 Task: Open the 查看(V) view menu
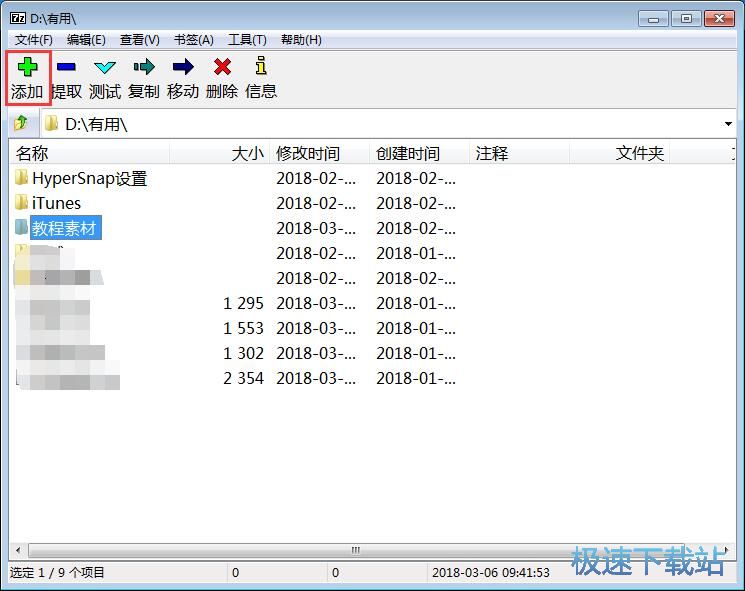(x=139, y=40)
